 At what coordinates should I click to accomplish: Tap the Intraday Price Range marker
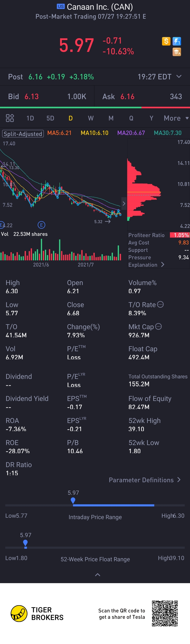click(73, 500)
